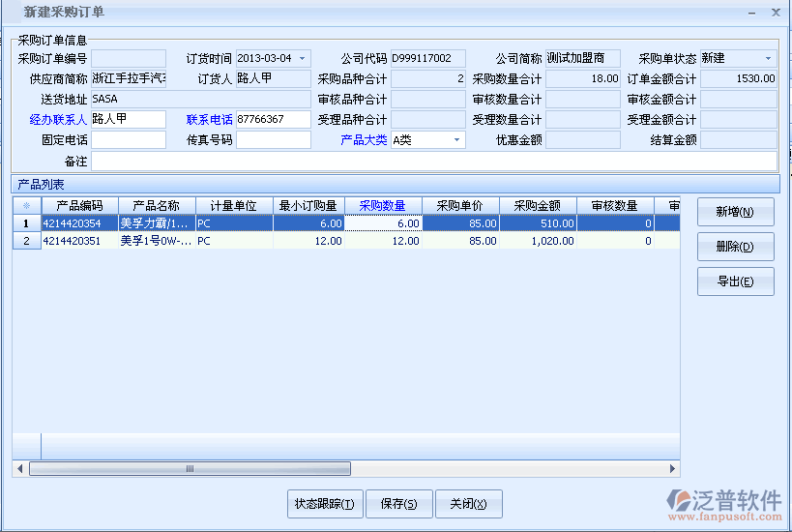Screen dimensions: 792x532
Task: Select row 2 product 4214420351
Action: pyautogui.click(x=79, y=241)
